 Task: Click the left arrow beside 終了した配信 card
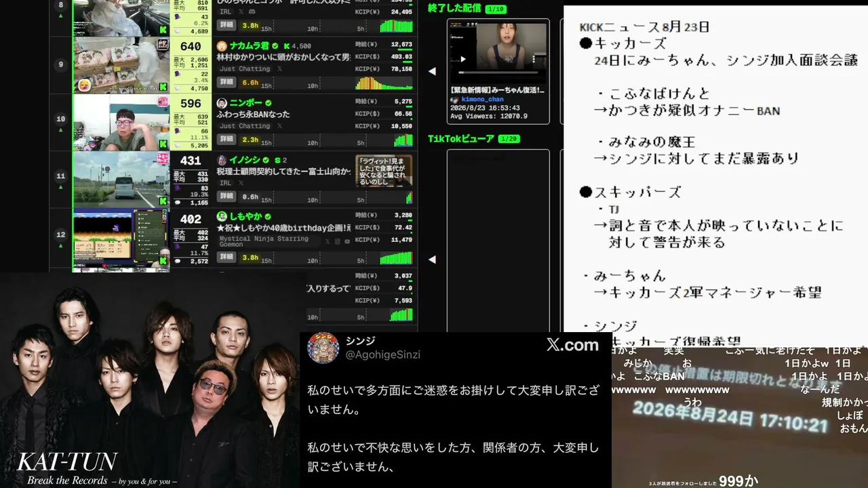click(x=432, y=71)
